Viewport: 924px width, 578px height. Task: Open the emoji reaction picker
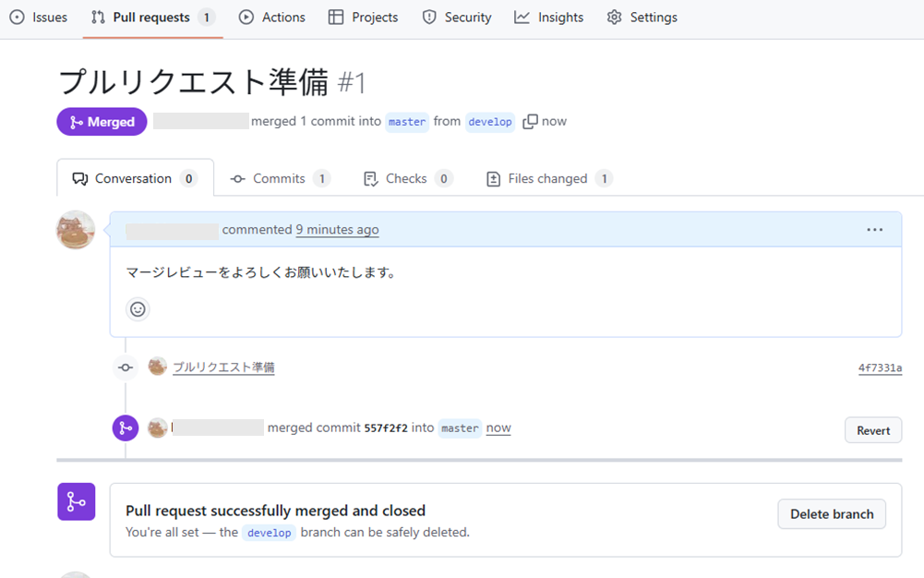tap(138, 309)
